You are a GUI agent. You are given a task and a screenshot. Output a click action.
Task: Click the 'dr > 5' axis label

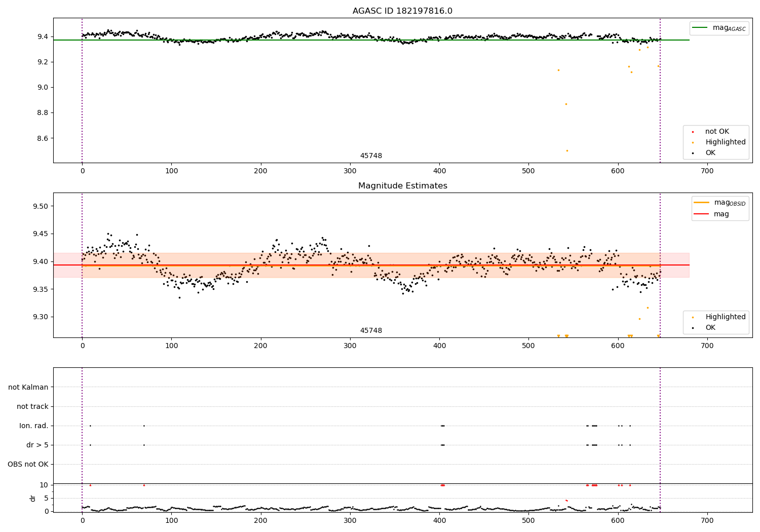pos(37,445)
